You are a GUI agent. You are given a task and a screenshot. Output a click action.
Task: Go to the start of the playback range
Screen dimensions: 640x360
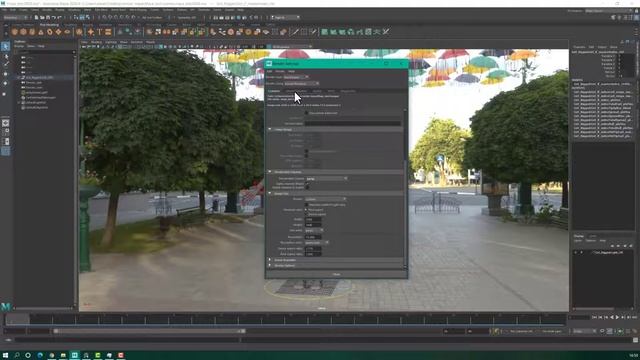pos(594,317)
